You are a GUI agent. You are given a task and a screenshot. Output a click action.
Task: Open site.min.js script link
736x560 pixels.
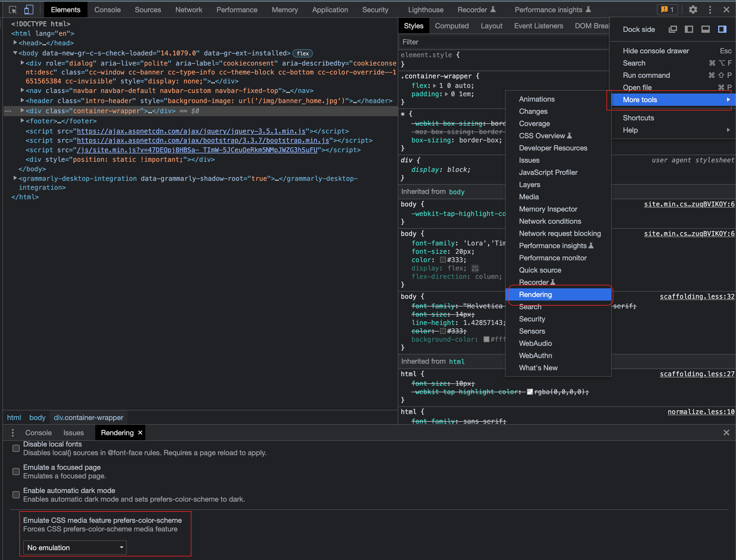click(x=197, y=150)
